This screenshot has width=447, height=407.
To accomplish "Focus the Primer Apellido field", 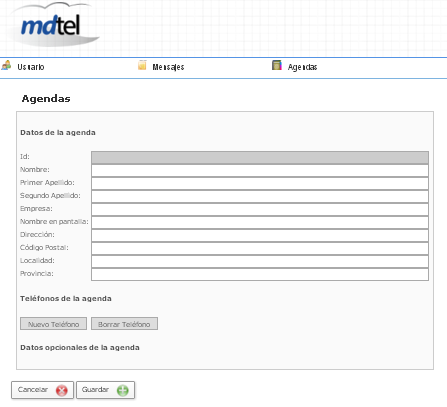I will pyautogui.click(x=260, y=183).
